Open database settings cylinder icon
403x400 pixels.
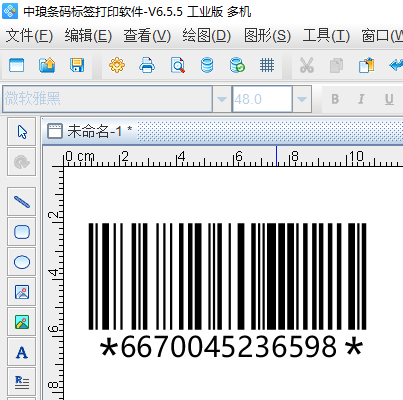coord(207,65)
